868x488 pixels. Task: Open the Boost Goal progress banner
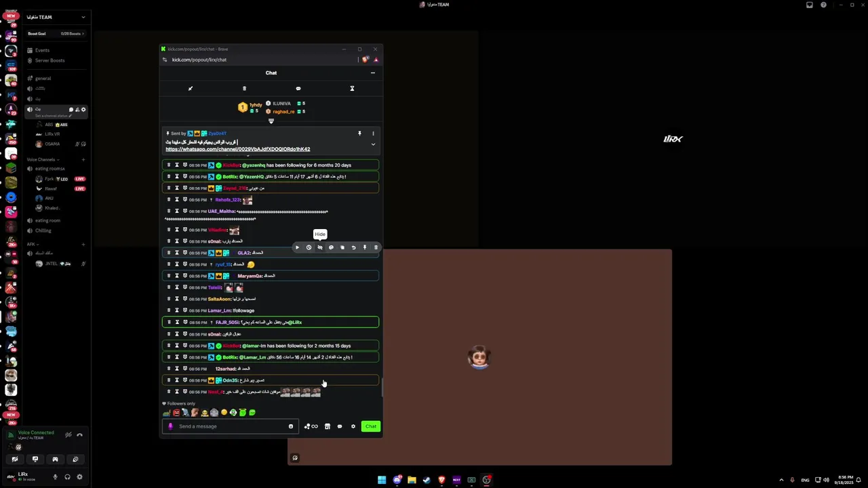click(55, 33)
